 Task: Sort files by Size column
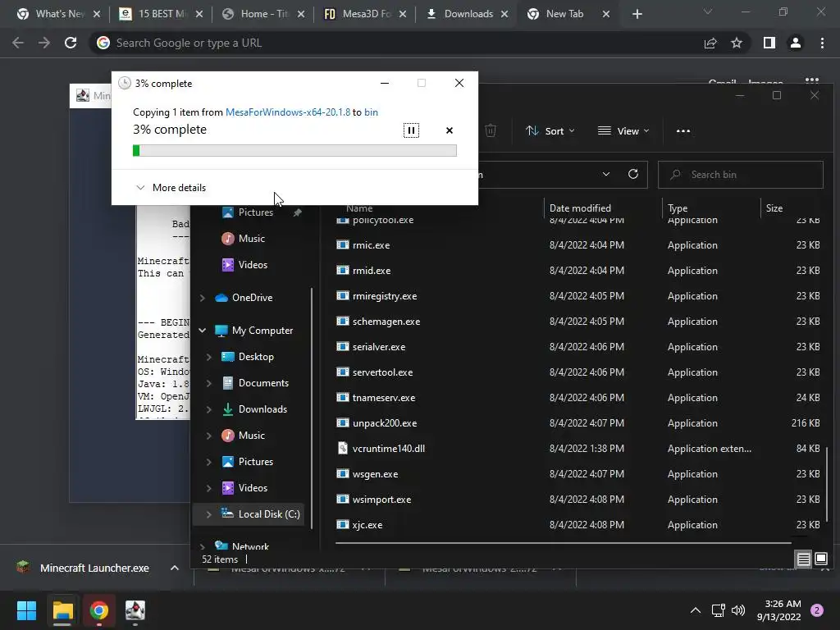774,208
